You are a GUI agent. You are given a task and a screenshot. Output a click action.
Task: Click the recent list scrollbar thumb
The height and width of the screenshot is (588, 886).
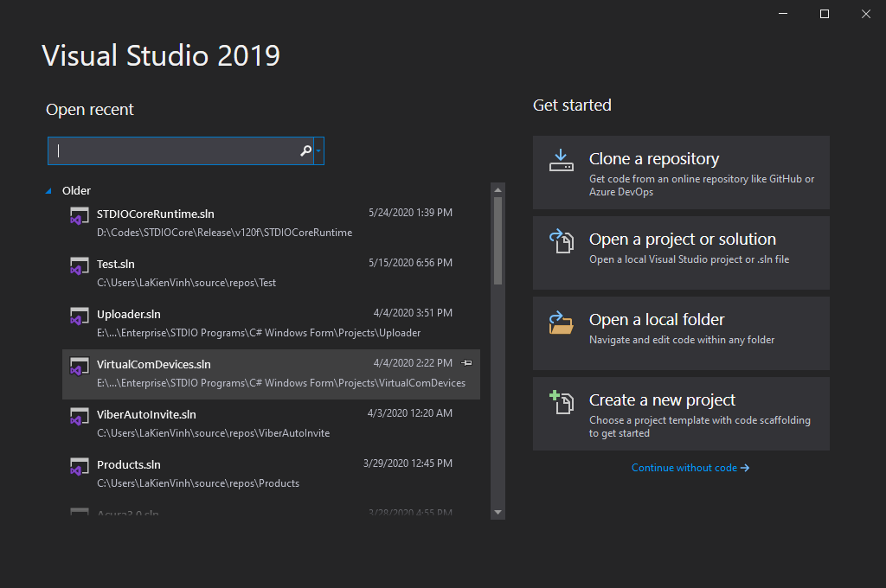[x=498, y=240]
